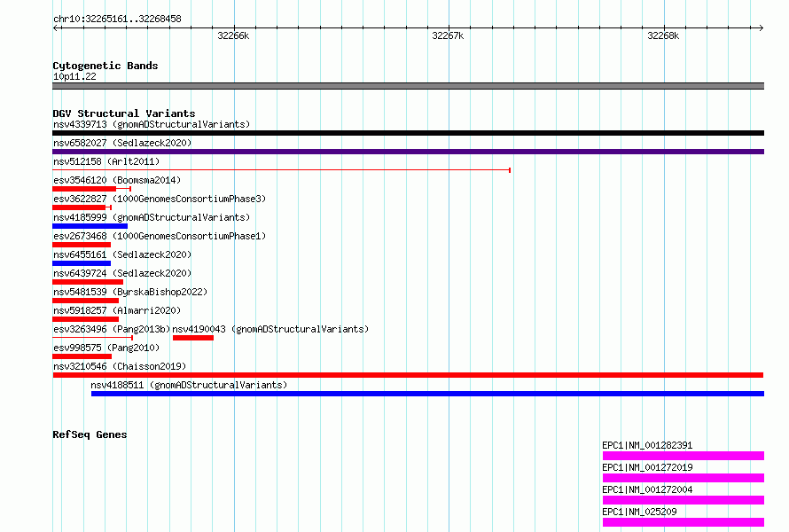The width and height of the screenshot is (789, 532).
Task: Click the right arrow of the ruler
Action: coord(761,28)
